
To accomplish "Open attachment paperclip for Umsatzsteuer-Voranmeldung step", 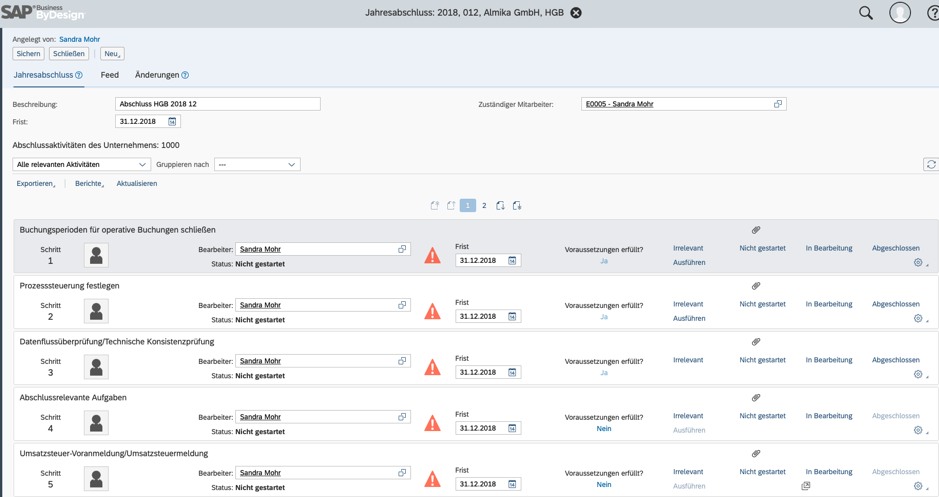I will [756, 453].
